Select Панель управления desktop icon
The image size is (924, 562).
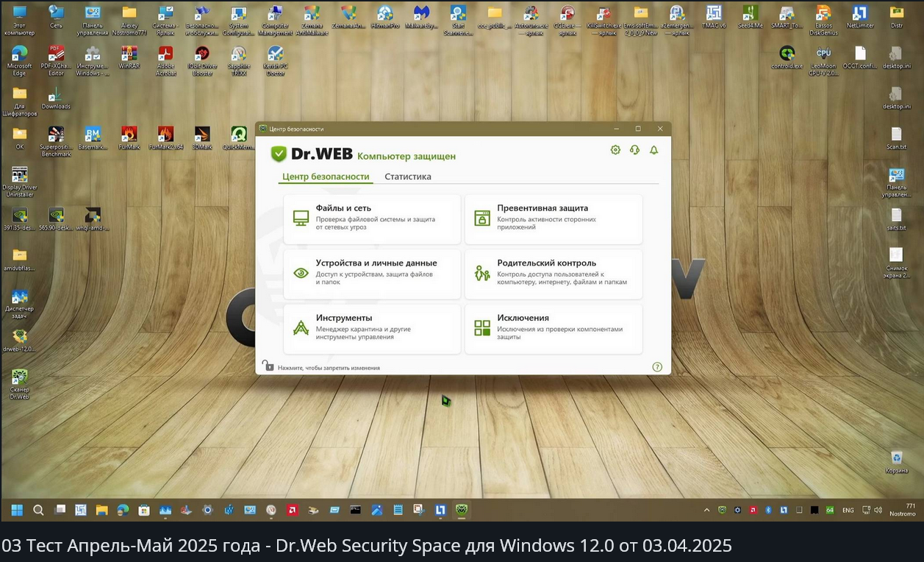coord(93,21)
